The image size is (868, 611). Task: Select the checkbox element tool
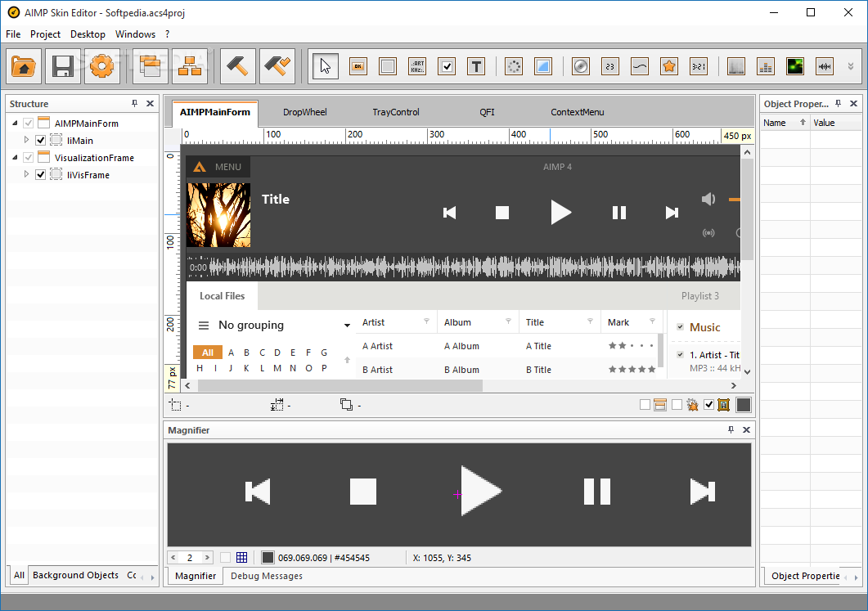click(447, 67)
